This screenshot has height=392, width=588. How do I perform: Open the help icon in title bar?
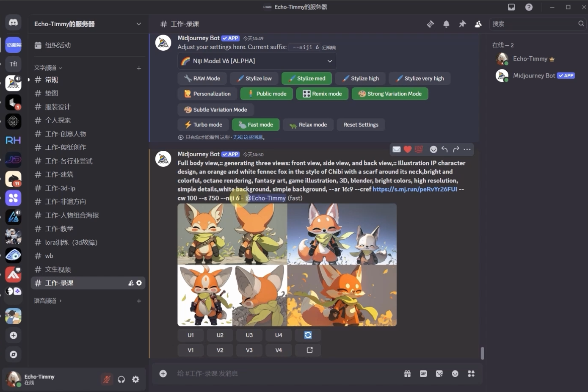coord(529,7)
